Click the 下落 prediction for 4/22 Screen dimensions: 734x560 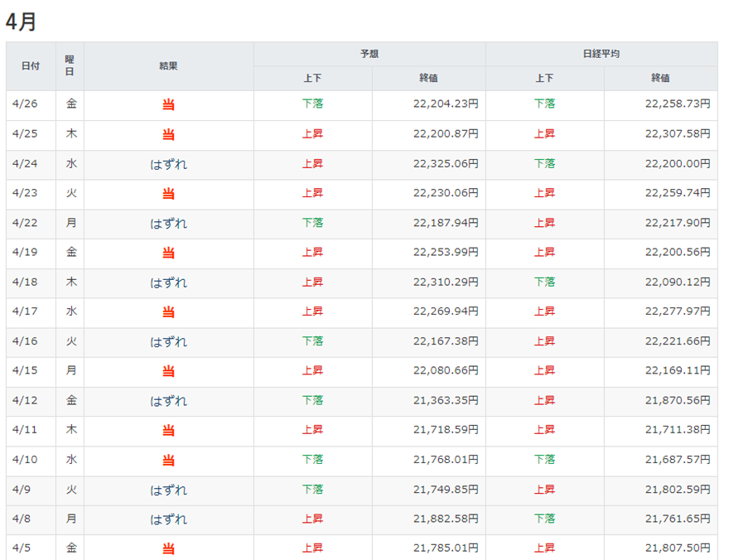(x=311, y=223)
